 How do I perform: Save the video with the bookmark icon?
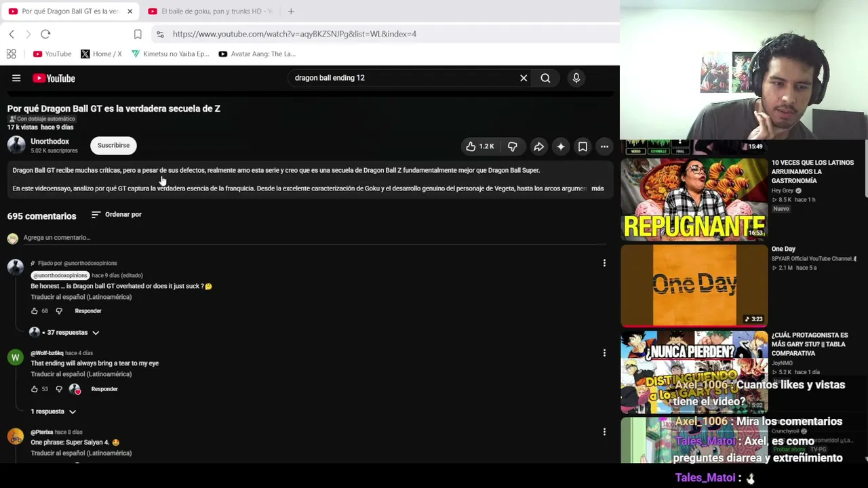(583, 146)
